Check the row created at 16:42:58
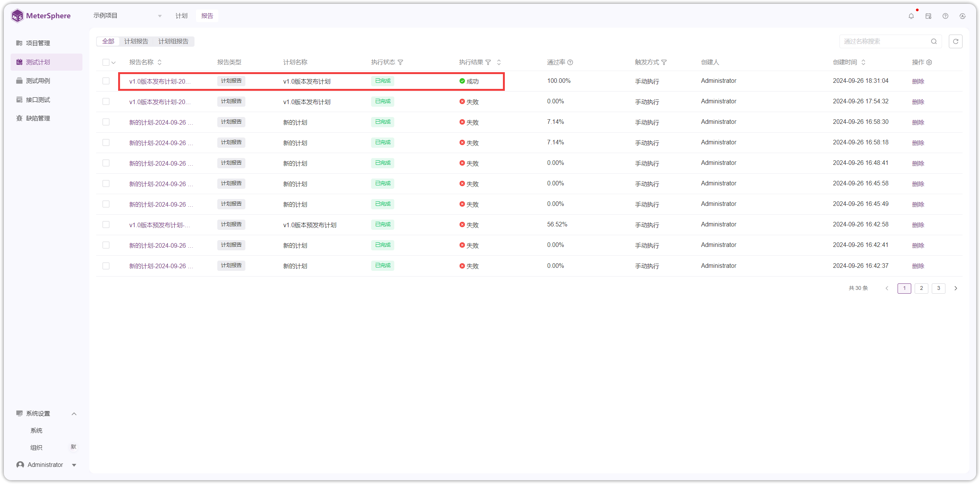This screenshot has height=484, width=980. 106,225
